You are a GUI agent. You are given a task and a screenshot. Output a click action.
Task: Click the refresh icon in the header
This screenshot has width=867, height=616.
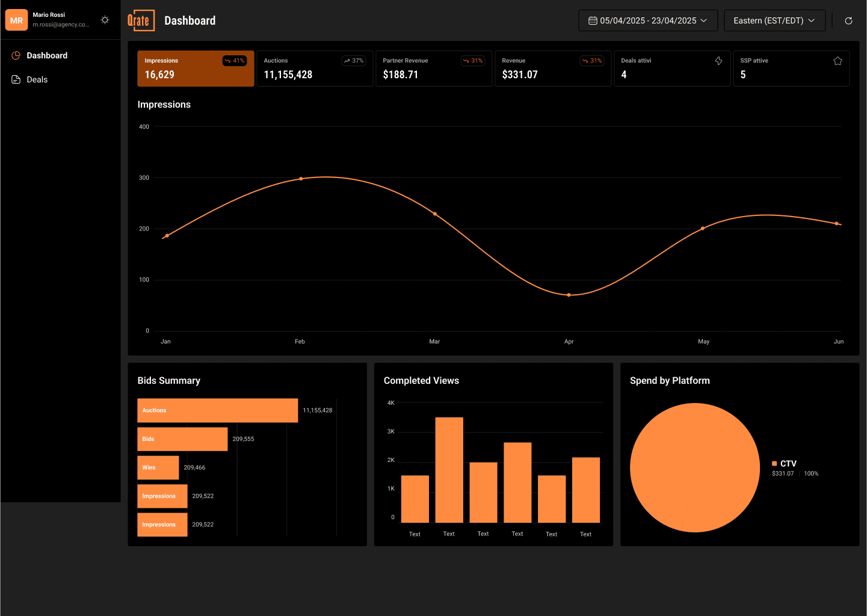point(848,20)
